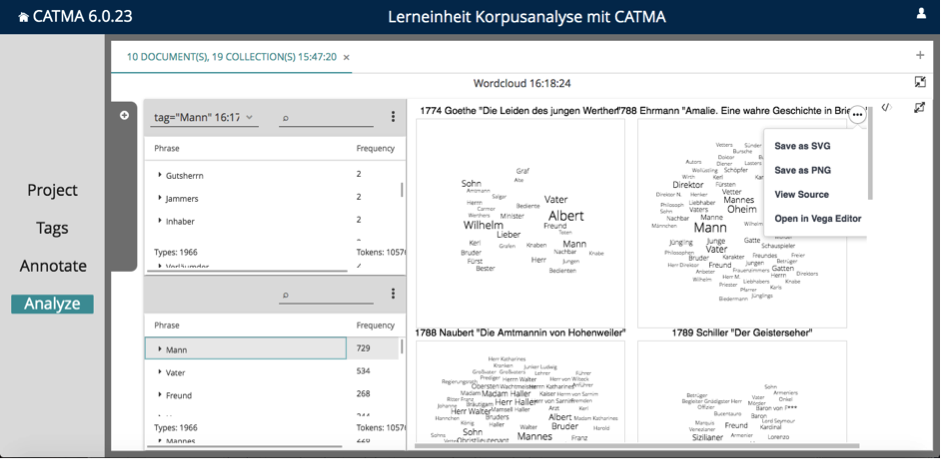This screenshot has height=459, width=941.
Task: Sort lower table by Phrase header
Action: point(167,325)
